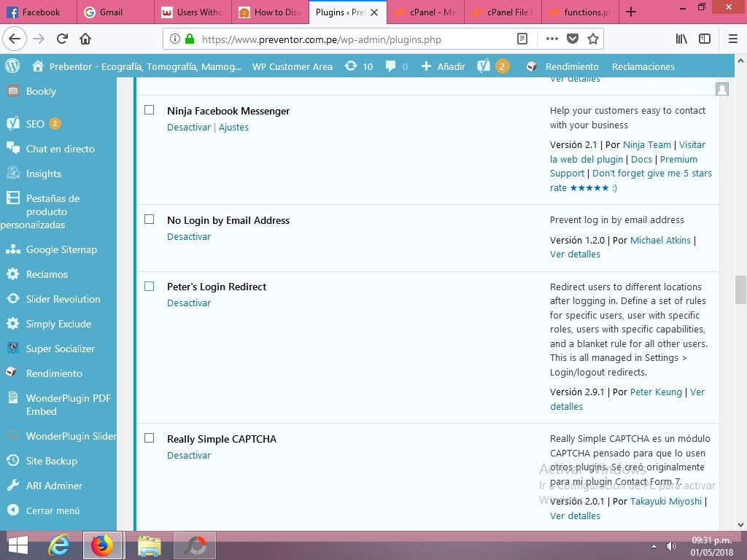Open the Pocket save icon
Image resolution: width=747 pixels, height=560 pixels.
coord(572,39)
